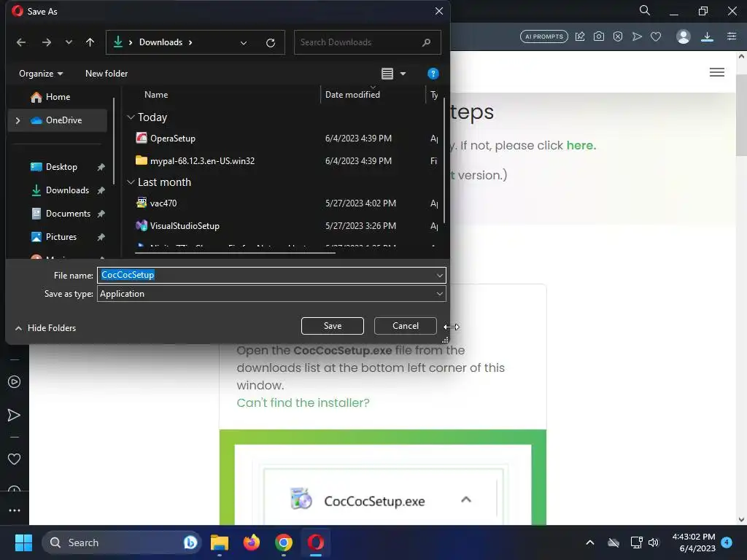Collapse the Last month group
The height and width of the screenshot is (560, 747).
click(131, 182)
